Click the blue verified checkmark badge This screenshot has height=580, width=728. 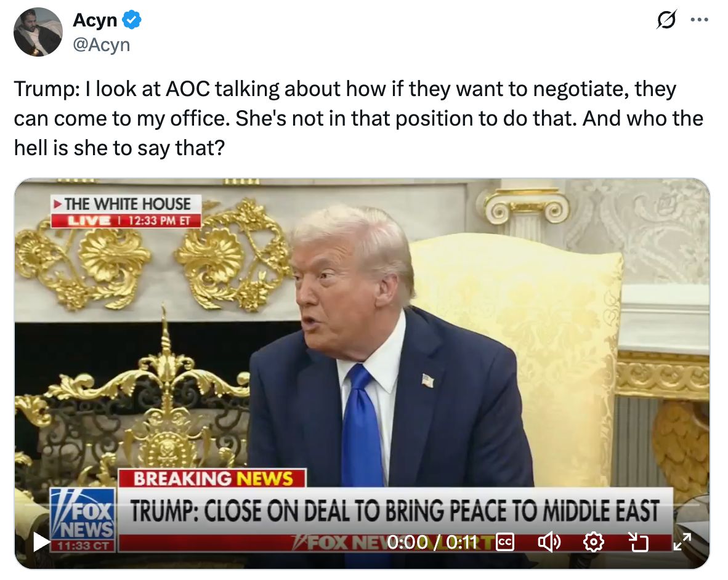(x=132, y=20)
